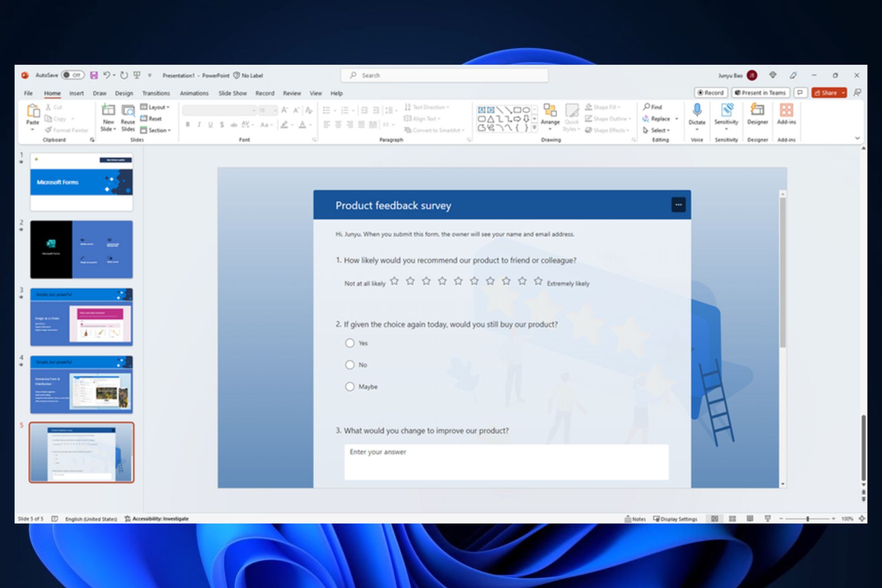882x588 pixels.
Task: Click the Present in Teams button
Action: tap(760, 93)
